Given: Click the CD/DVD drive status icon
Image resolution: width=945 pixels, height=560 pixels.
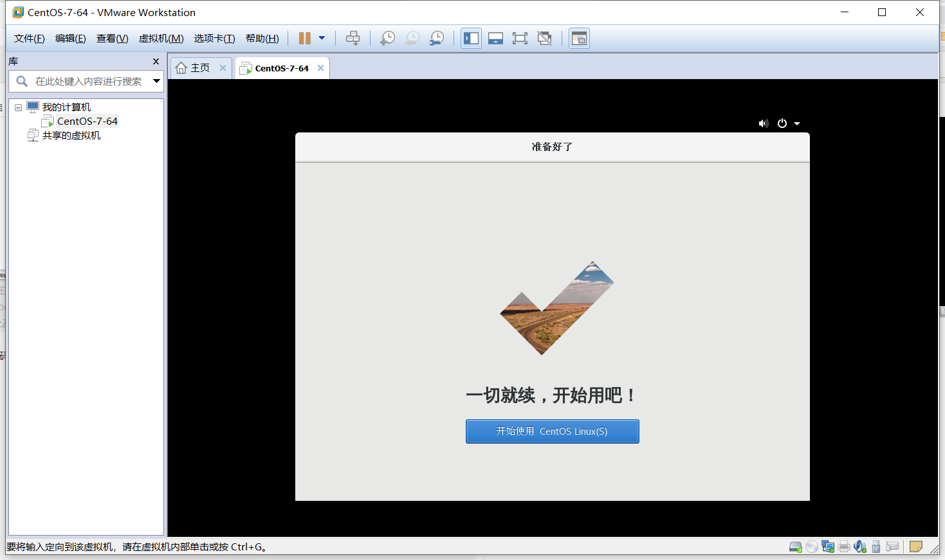Looking at the screenshot, I should pyautogui.click(x=812, y=547).
